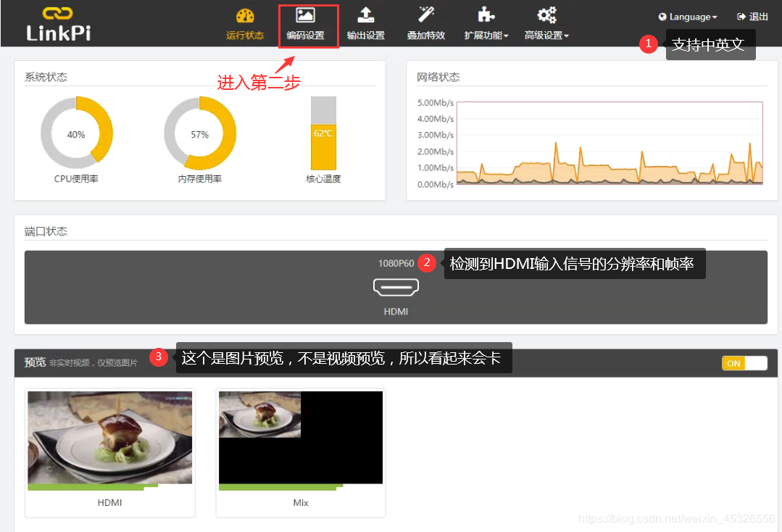782x532 pixels.
Task: Click the HDMI port connector icon
Action: 396,287
